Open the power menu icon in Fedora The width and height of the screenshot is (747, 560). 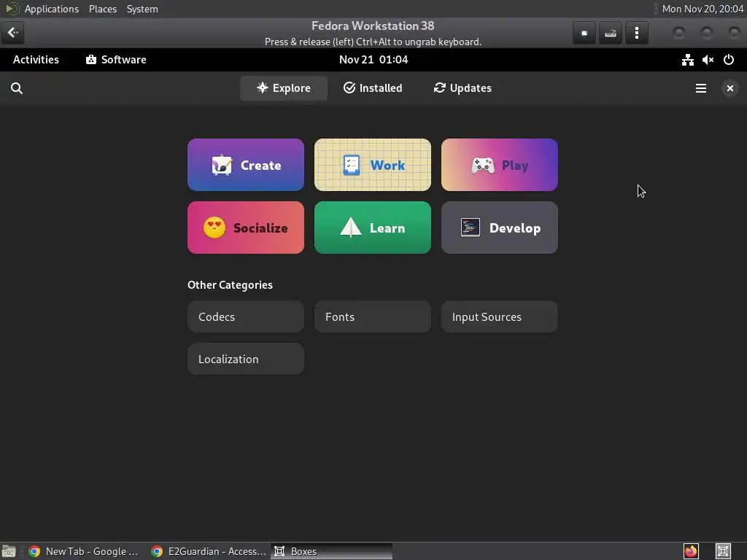coord(729,60)
